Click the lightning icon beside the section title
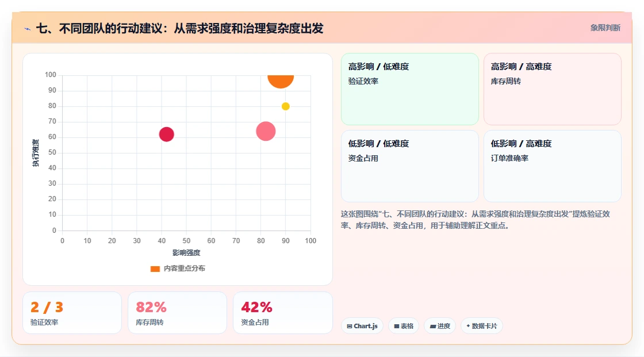The width and height of the screenshot is (644, 357). (28, 29)
